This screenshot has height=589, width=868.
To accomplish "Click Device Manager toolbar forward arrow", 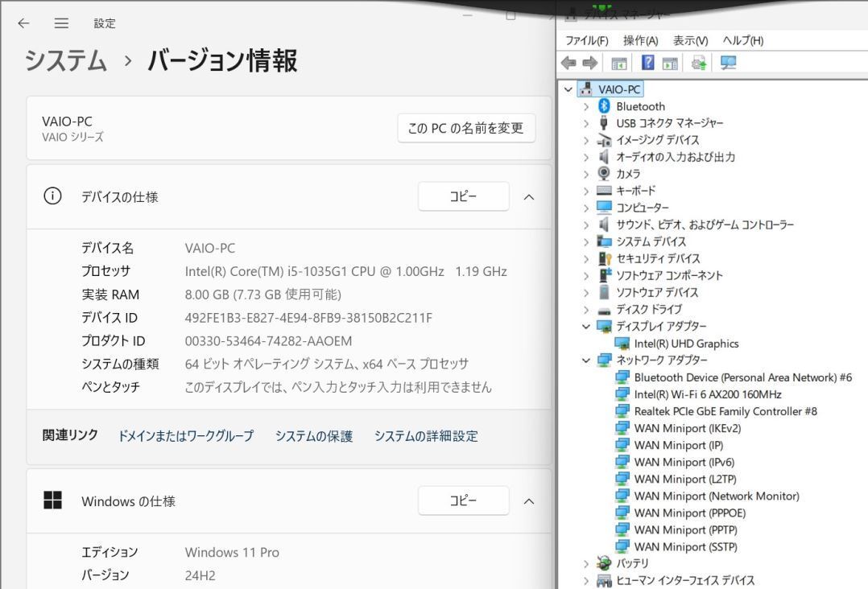I will [x=590, y=63].
